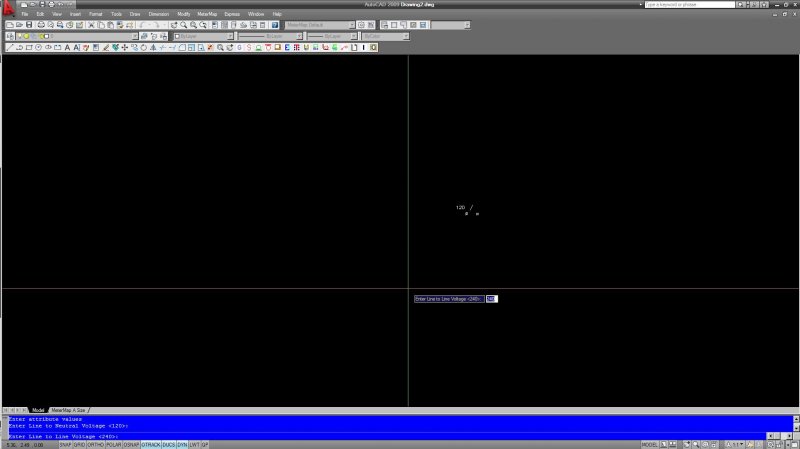Open Help with the blue question icon
The width and height of the screenshot is (800, 449).
275,25
